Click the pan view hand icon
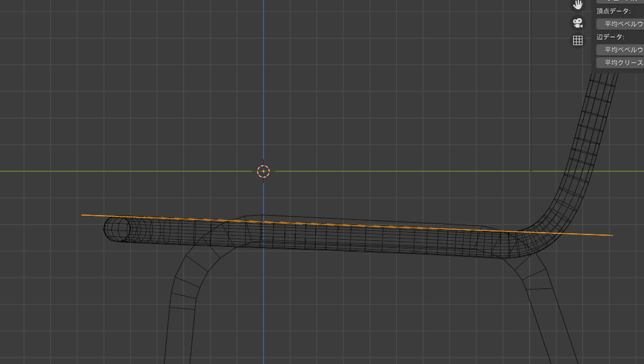The width and height of the screenshot is (644, 364). pos(578,5)
